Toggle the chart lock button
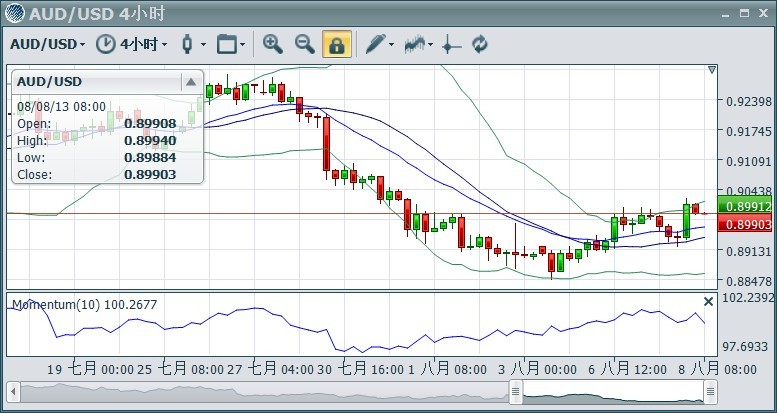The height and width of the screenshot is (413, 777). (x=337, y=44)
